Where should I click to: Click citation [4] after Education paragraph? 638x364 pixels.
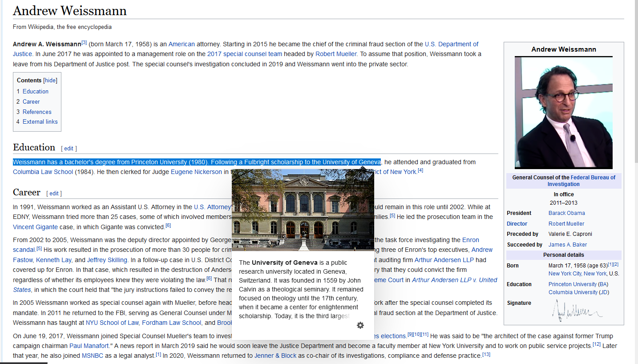(x=420, y=170)
